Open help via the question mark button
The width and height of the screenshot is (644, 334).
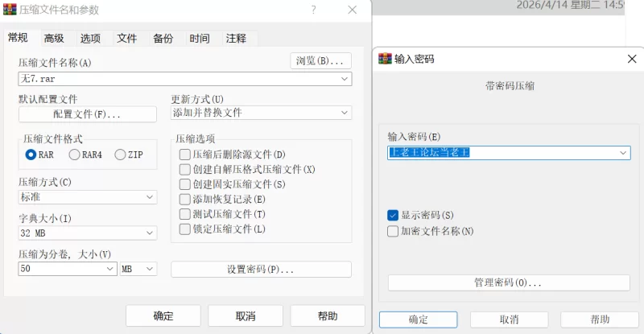coord(312,10)
